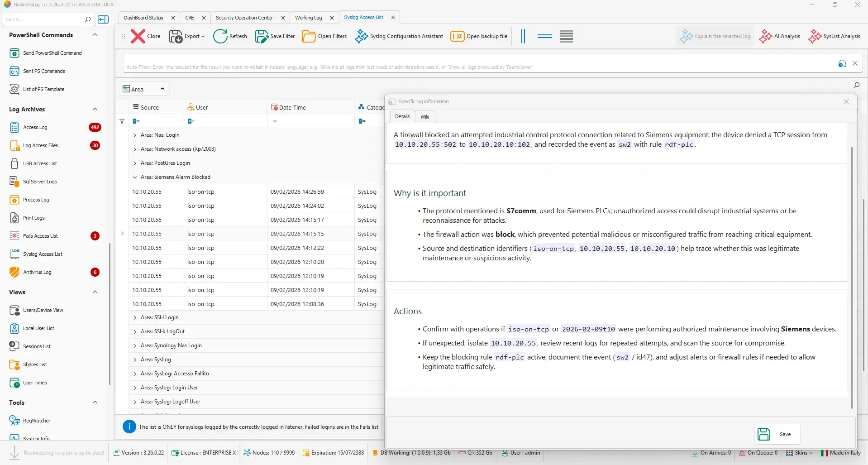
Task: Open Users/Device View
Action: pyautogui.click(x=36, y=310)
